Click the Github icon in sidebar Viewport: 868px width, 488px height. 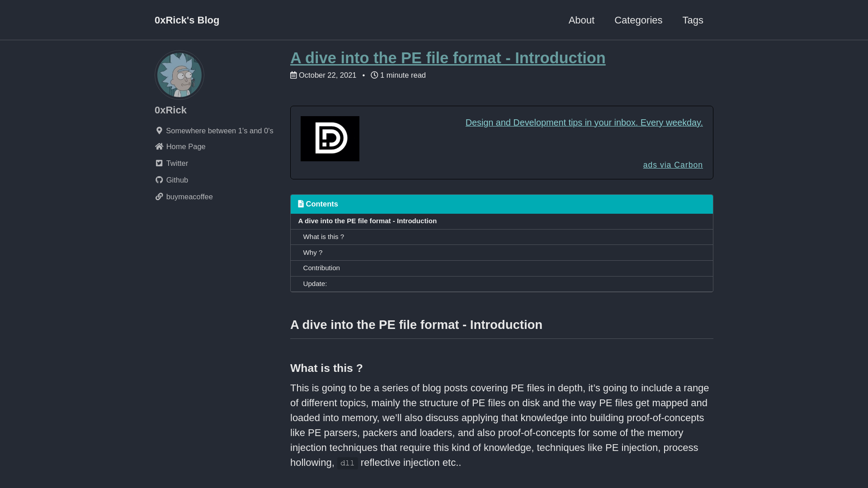159,180
